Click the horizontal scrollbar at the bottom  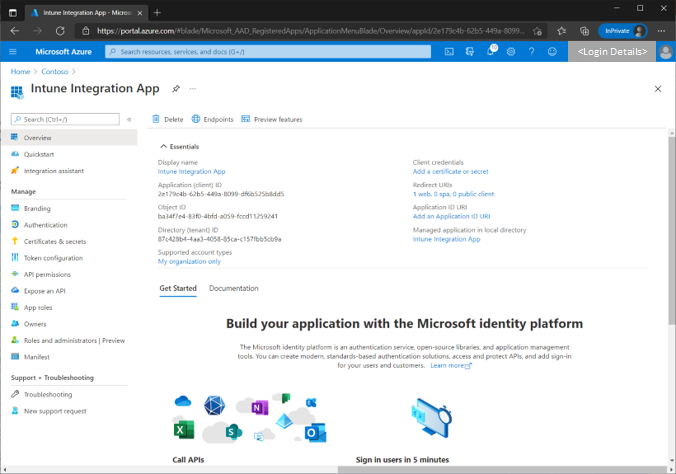[502, 469]
